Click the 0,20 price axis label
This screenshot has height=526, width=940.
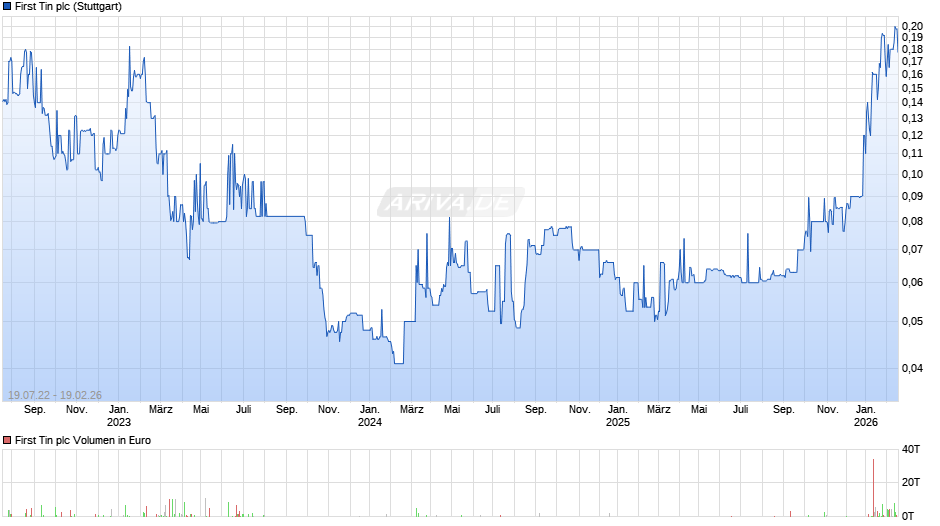[x=912, y=26]
